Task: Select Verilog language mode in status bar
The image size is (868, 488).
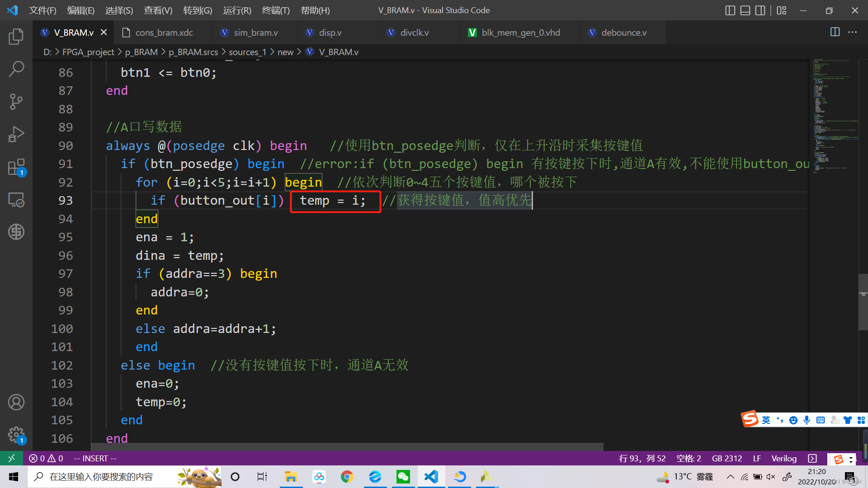Action: (x=783, y=458)
